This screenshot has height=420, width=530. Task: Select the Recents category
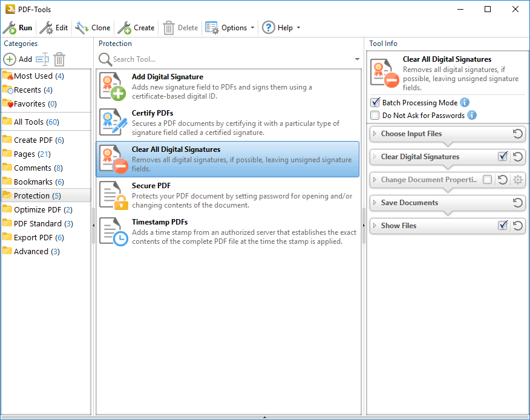pos(46,90)
